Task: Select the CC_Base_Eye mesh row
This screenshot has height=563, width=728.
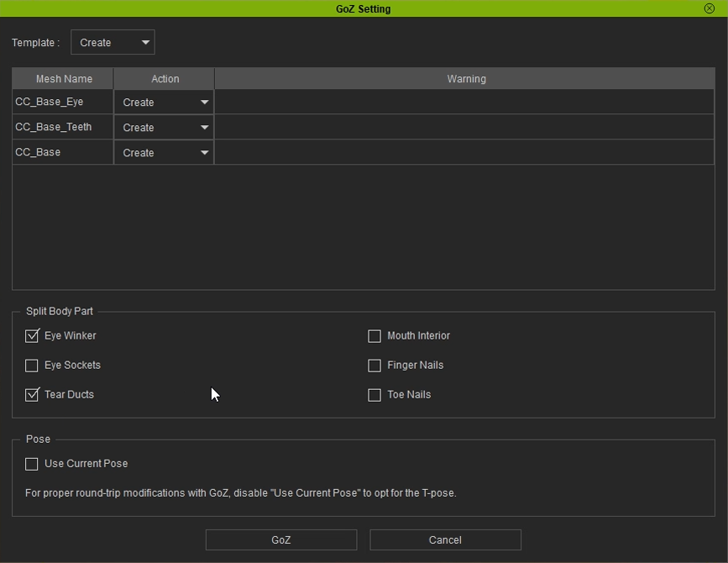Action: click(62, 103)
